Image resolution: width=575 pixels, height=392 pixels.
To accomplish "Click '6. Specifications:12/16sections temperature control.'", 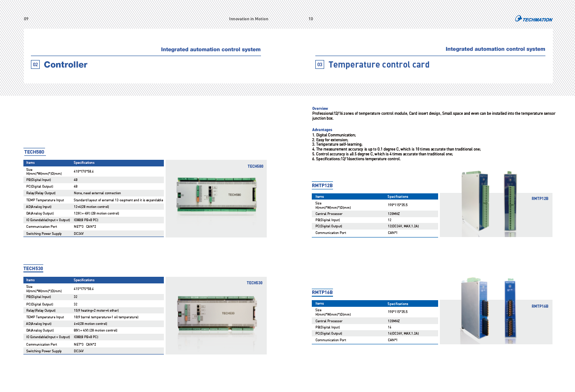I will (356, 159).
